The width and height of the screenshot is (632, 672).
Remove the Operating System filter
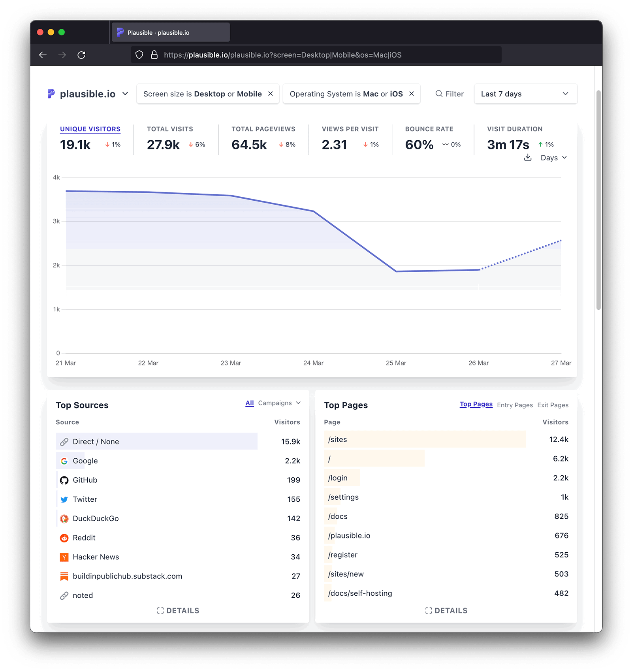pyautogui.click(x=412, y=94)
